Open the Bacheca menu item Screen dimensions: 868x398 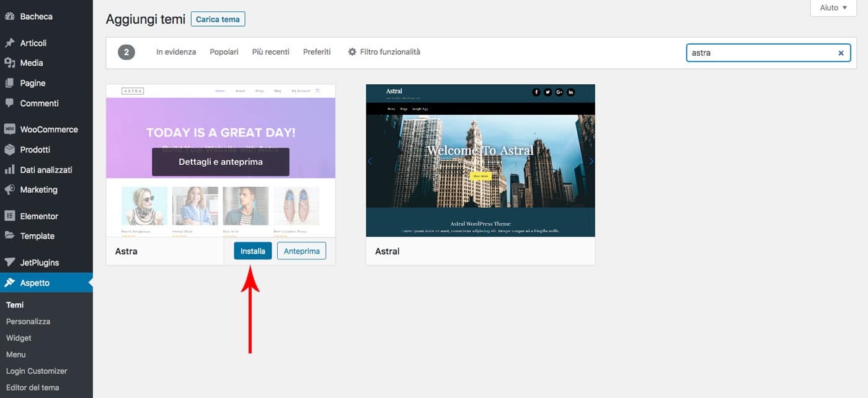46,17
